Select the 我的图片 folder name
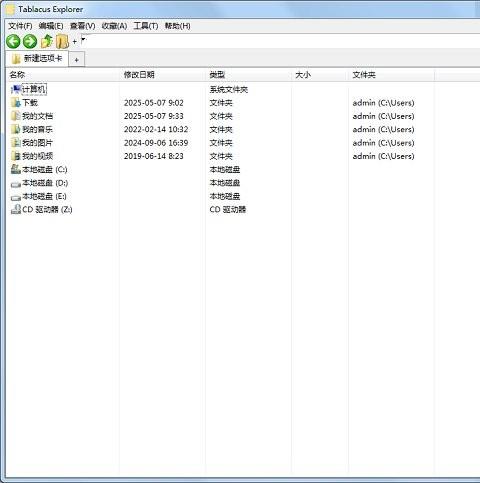 click(37, 143)
